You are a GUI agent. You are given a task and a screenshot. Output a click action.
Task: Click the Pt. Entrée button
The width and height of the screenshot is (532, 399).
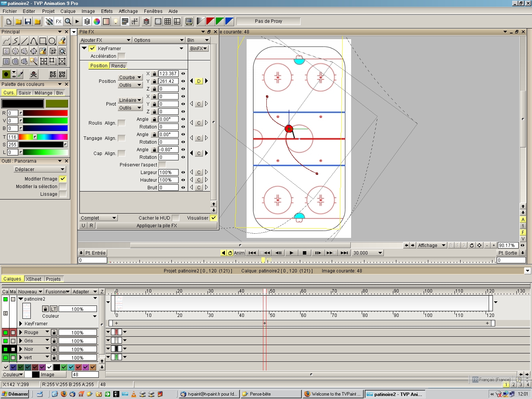tap(93, 253)
